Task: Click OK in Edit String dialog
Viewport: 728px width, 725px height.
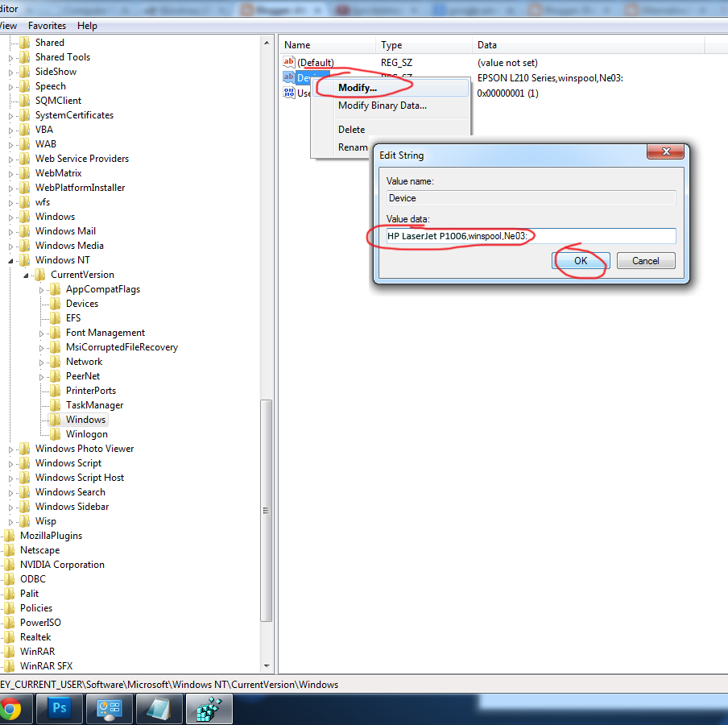Action: 581,260
